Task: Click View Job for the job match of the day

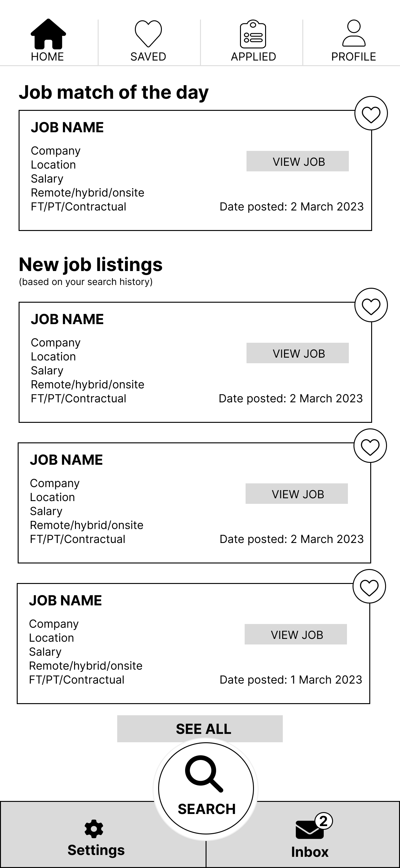Action: [x=297, y=161]
